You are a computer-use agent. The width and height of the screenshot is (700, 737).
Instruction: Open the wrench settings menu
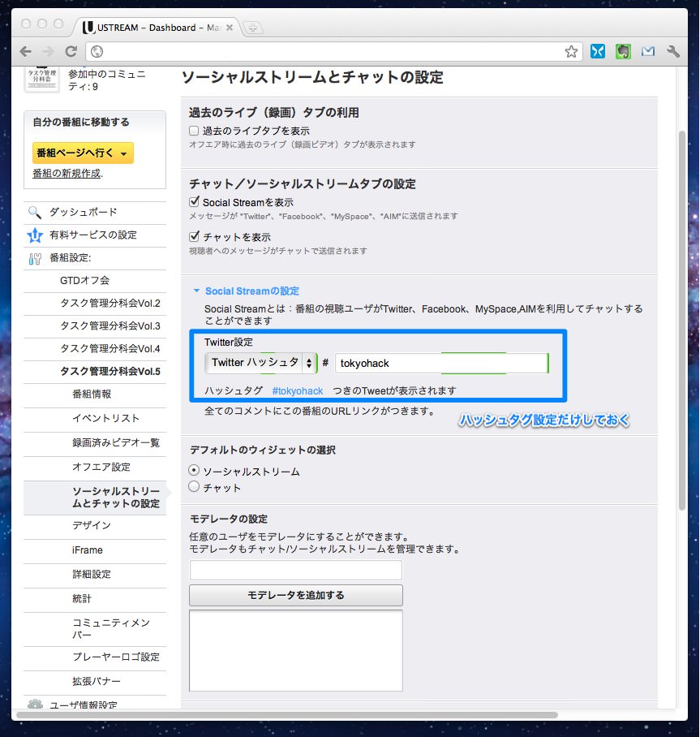(x=673, y=51)
